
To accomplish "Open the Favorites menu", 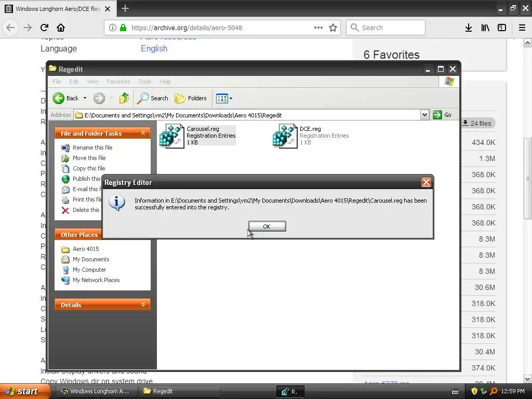I will tap(118, 82).
